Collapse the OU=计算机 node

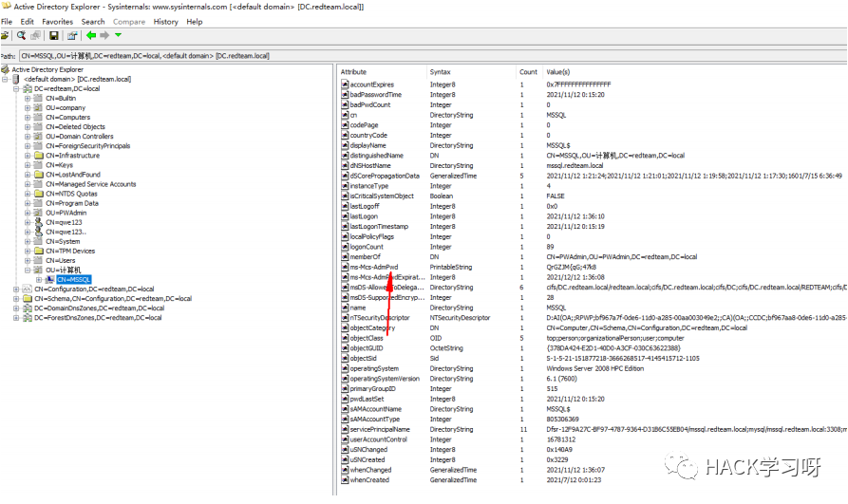point(27,270)
